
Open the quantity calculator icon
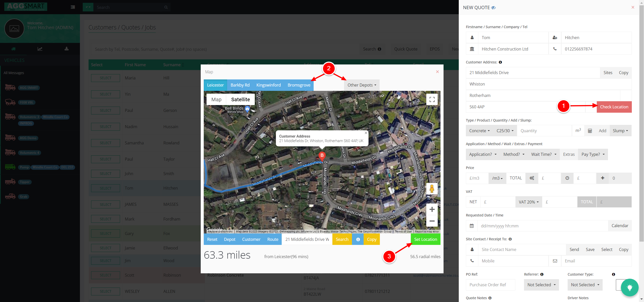click(x=590, y=131)
